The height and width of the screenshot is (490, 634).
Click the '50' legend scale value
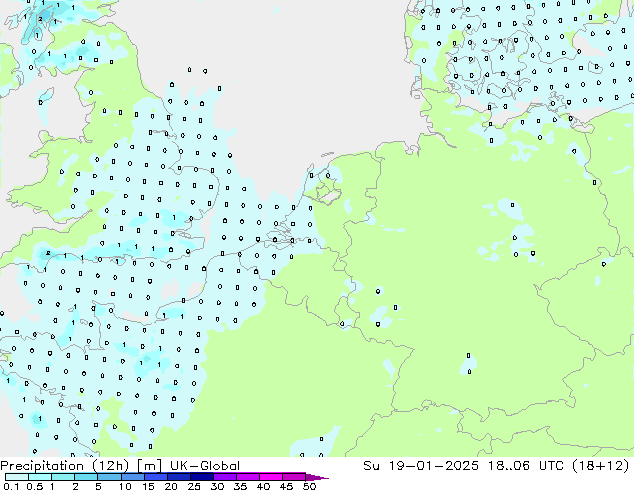click(309, 486)
